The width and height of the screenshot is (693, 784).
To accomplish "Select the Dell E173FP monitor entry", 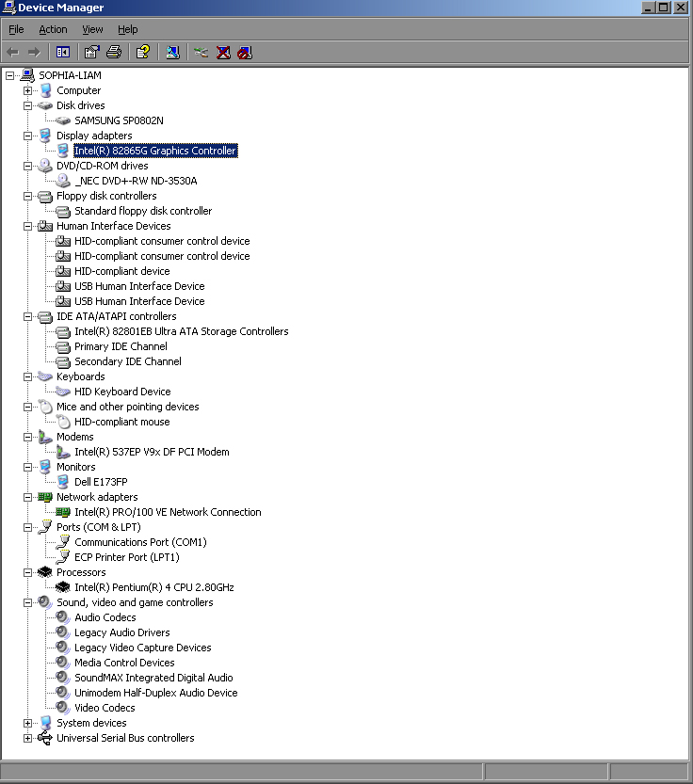I will point(101,482).
